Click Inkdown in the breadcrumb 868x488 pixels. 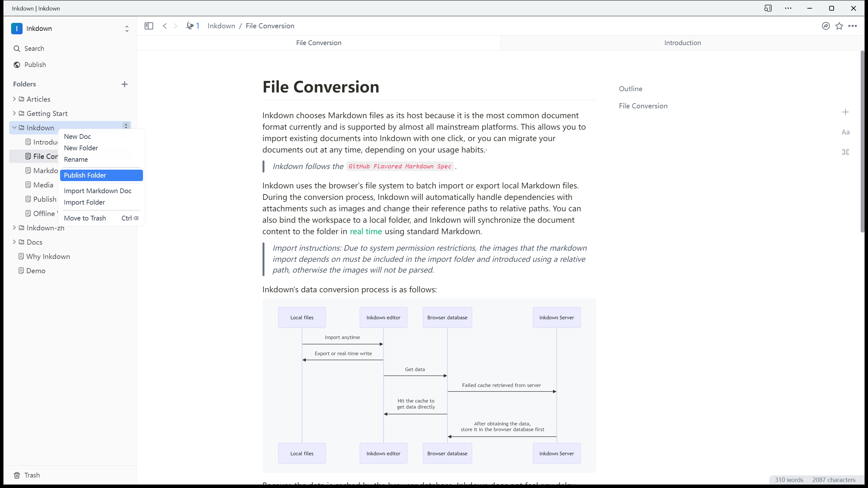222,26
